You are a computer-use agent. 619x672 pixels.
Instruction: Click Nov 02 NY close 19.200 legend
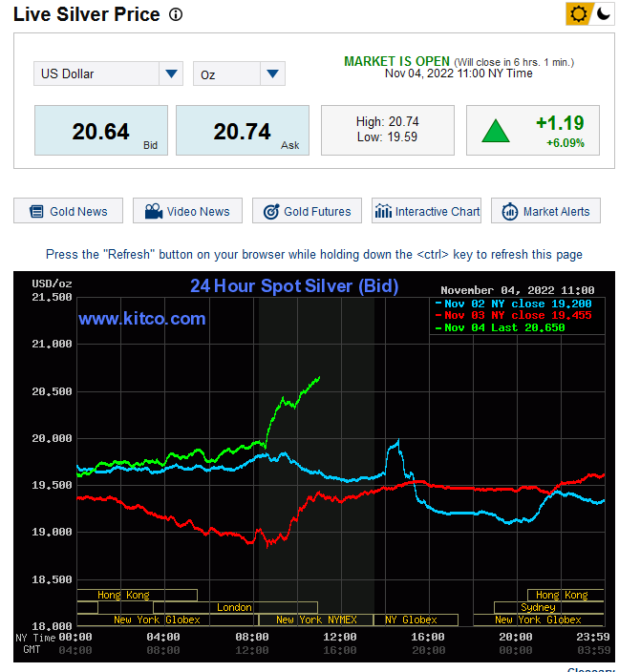point(514,304)
